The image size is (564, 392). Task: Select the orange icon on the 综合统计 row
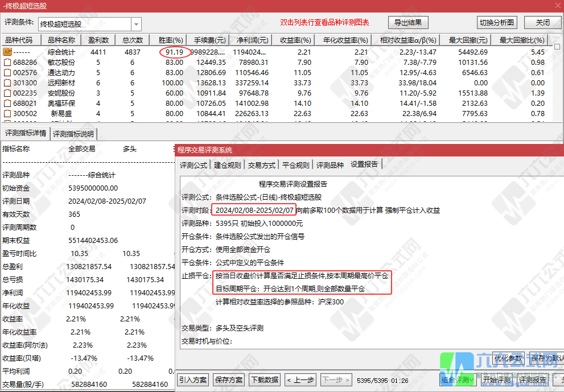point(8,51)
